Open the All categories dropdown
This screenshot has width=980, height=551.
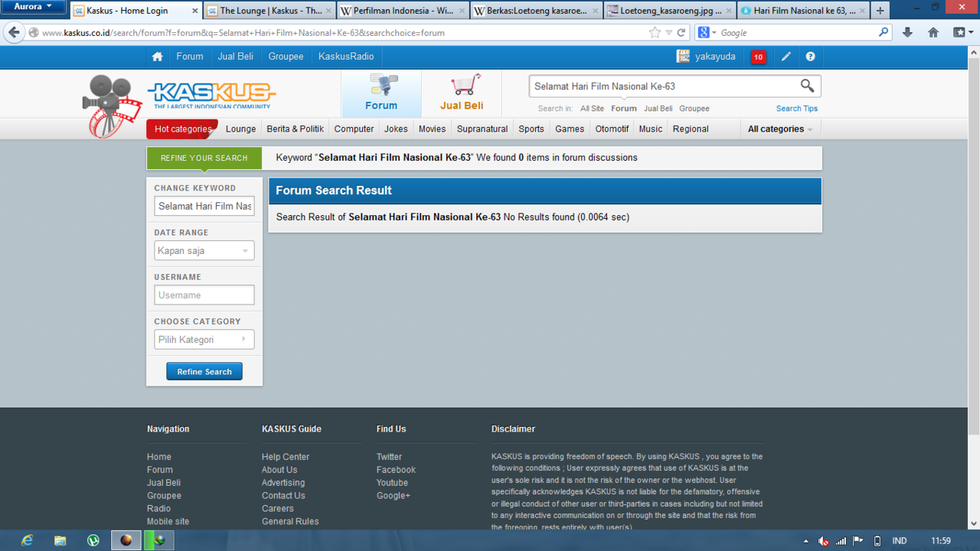[780, 129]
